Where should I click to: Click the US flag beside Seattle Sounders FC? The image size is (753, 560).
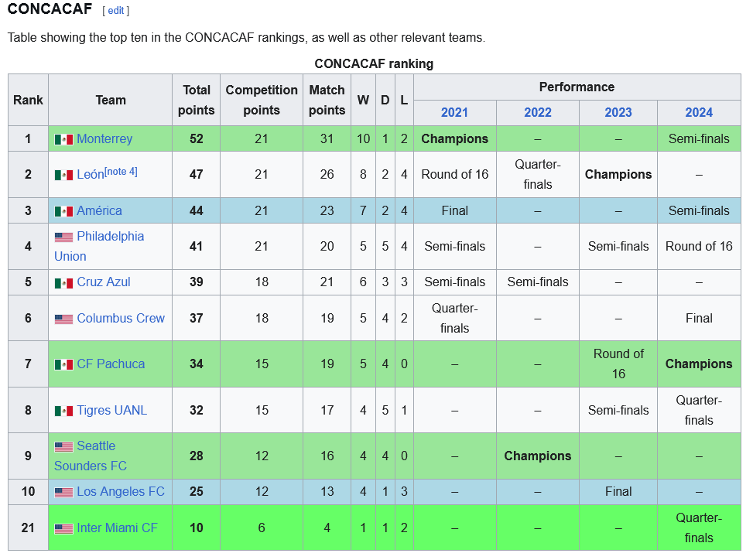tap(63, 447)
